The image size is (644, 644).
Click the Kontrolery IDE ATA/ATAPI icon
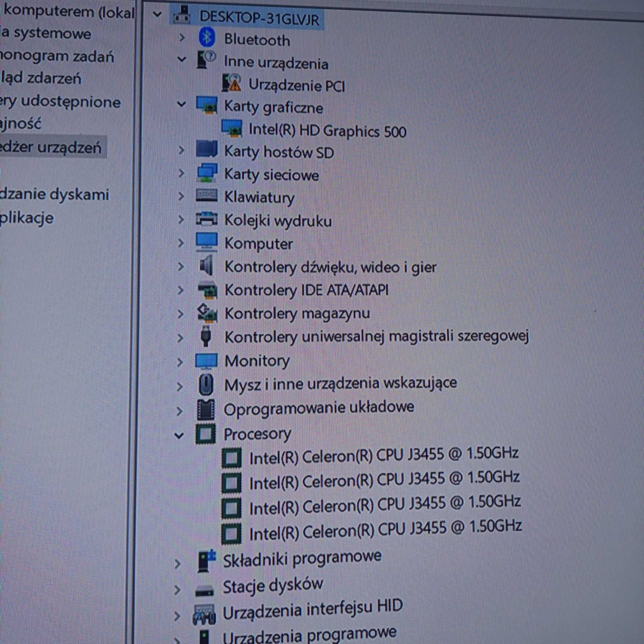(x=207, y=290)
